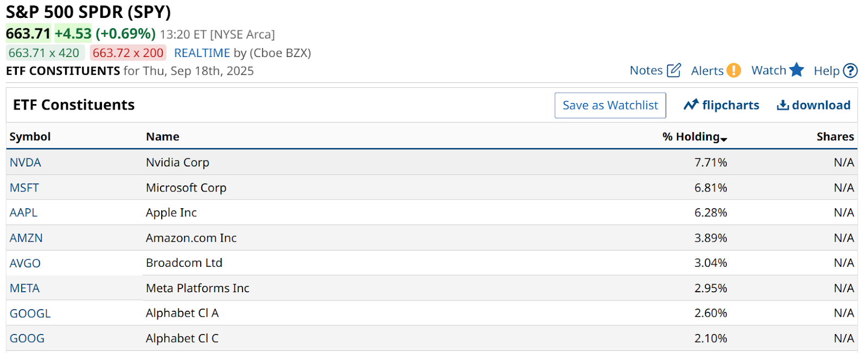Viewport: 868px width, 353px height.
Task: Open flipcharts view
Action: click(x=722, y=105)
